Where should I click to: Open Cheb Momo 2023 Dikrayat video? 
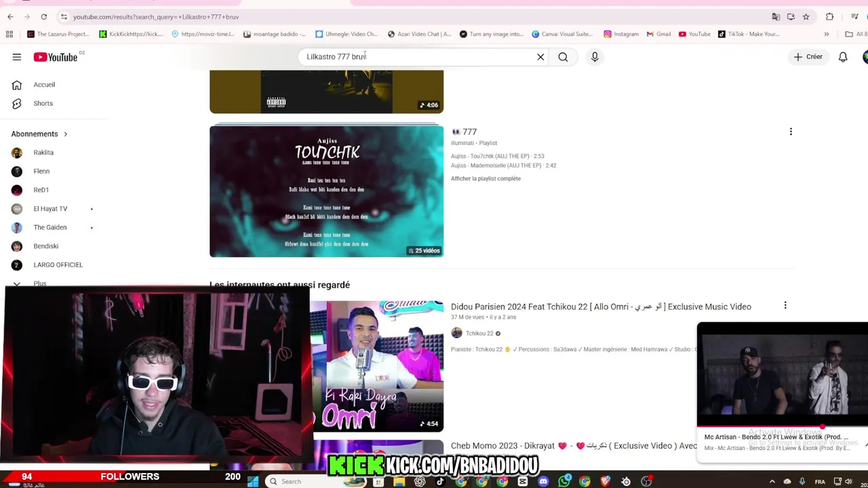[x=574, y=446]
